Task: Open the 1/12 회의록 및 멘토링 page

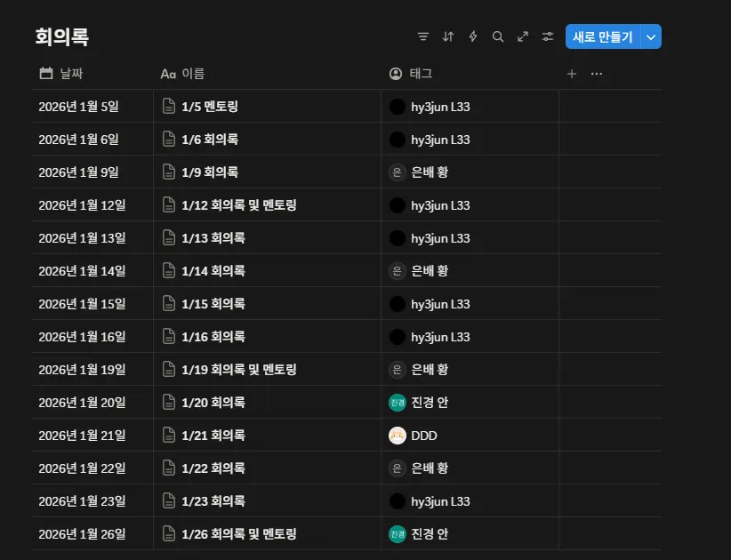Action: [x=238, y=205]
